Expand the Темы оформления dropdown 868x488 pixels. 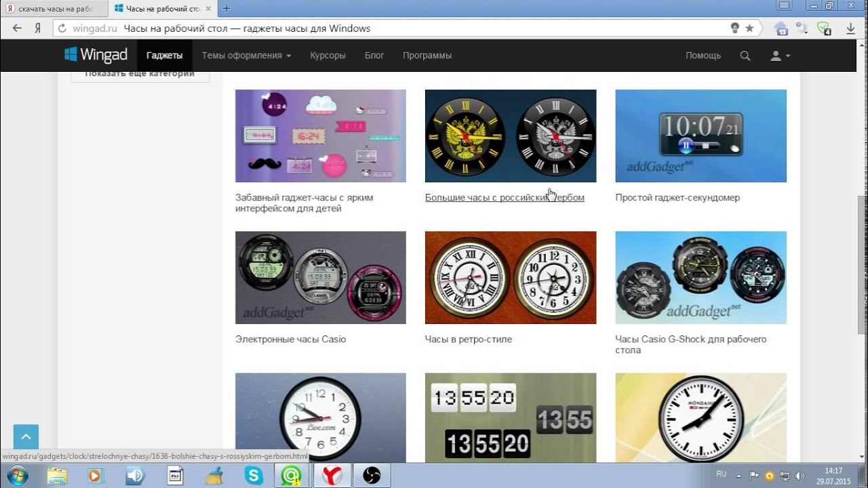(x=246, y=56)
